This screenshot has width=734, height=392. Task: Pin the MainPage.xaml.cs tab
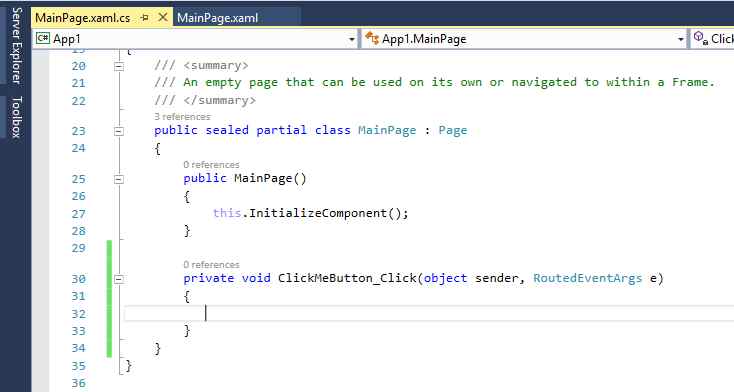coord(145,18)
